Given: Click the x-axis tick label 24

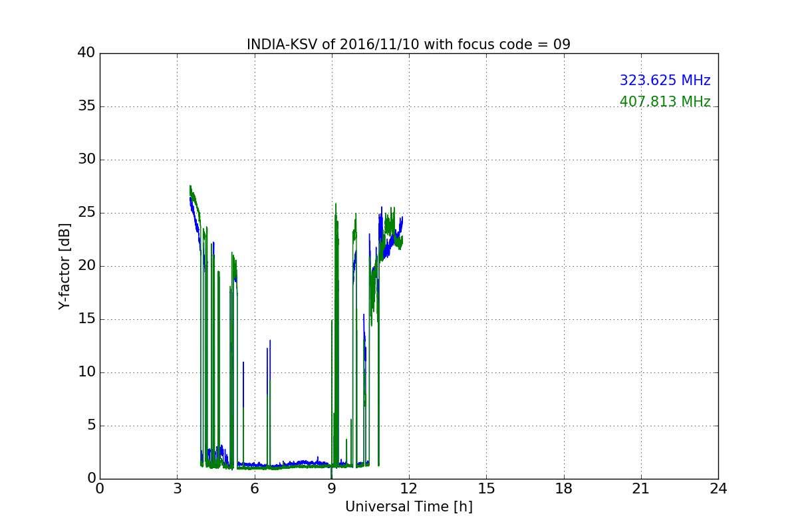Looking at the screenshot, I should pyautogui.click(x=718, y=489).
